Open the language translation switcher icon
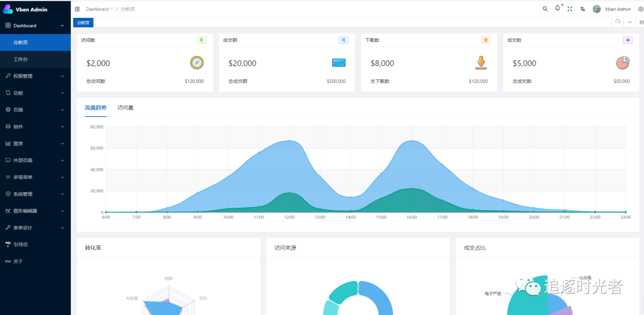Viewport: 644px width, 315px height. coord(583,9)
